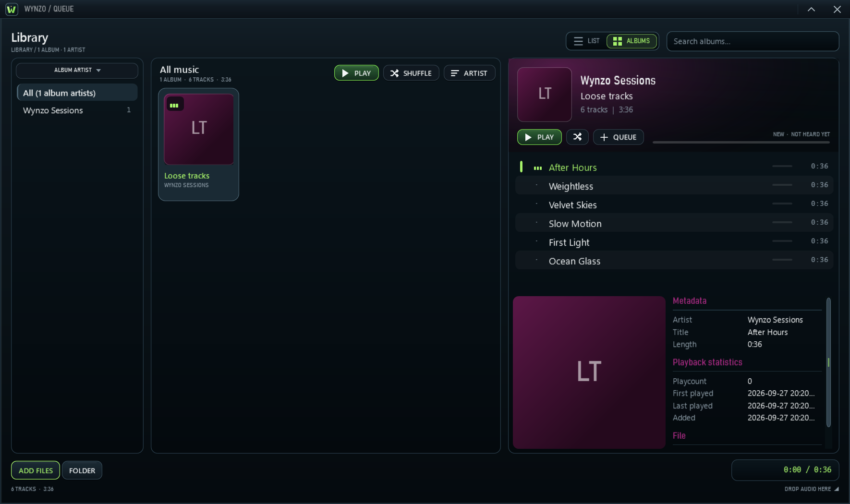
Task: Click the Metadata section header
Action: pyautogui.click(x=690, y=301)
